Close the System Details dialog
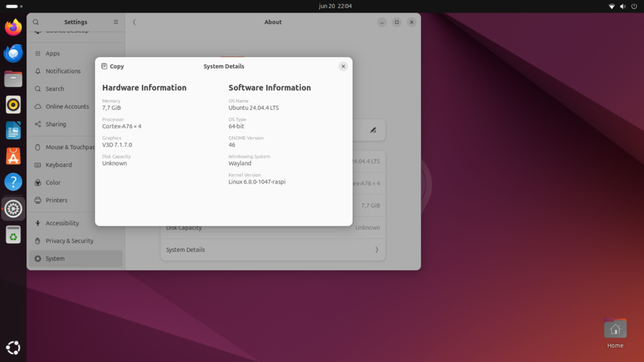 pos(343,66)
